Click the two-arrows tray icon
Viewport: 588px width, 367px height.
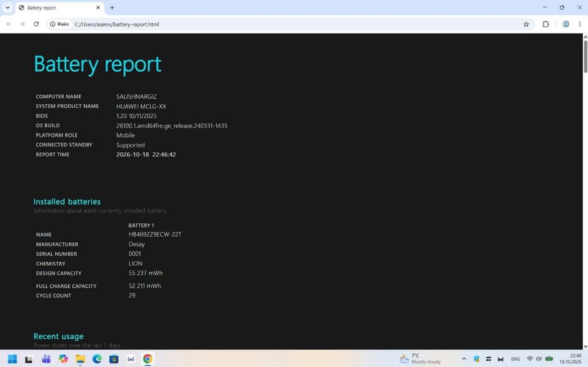[488, 359]
